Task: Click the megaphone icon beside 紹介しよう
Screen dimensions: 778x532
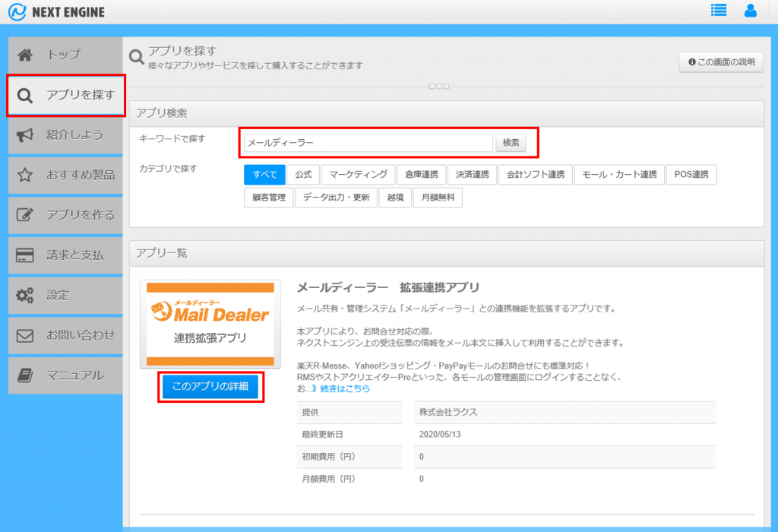Action: pyautogui.click(x=25, y=135)
